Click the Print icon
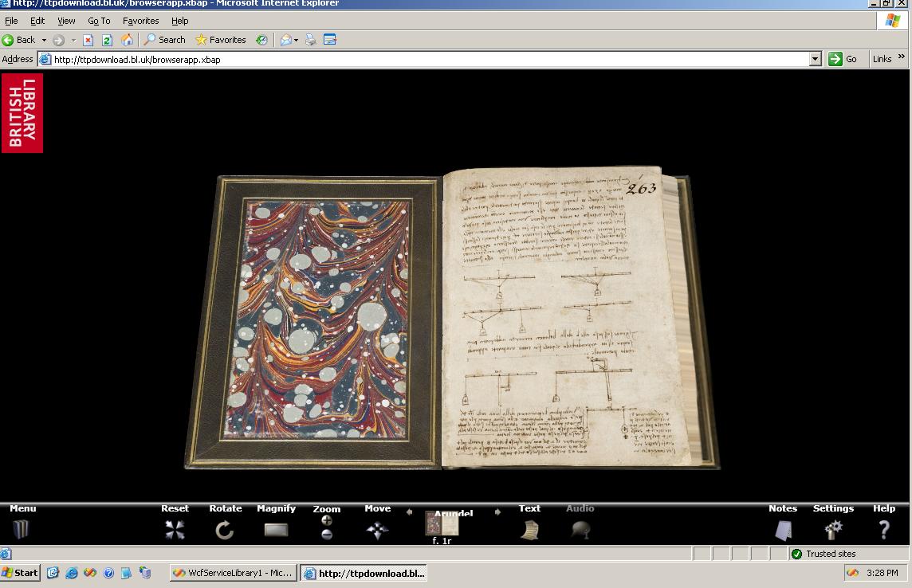Screen dimensions: 912x588 [x=311, y=40]
